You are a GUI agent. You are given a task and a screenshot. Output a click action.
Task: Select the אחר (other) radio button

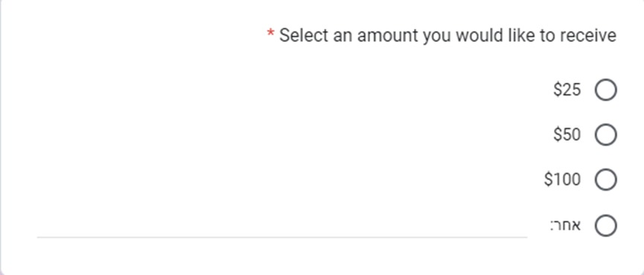(606, 226)
